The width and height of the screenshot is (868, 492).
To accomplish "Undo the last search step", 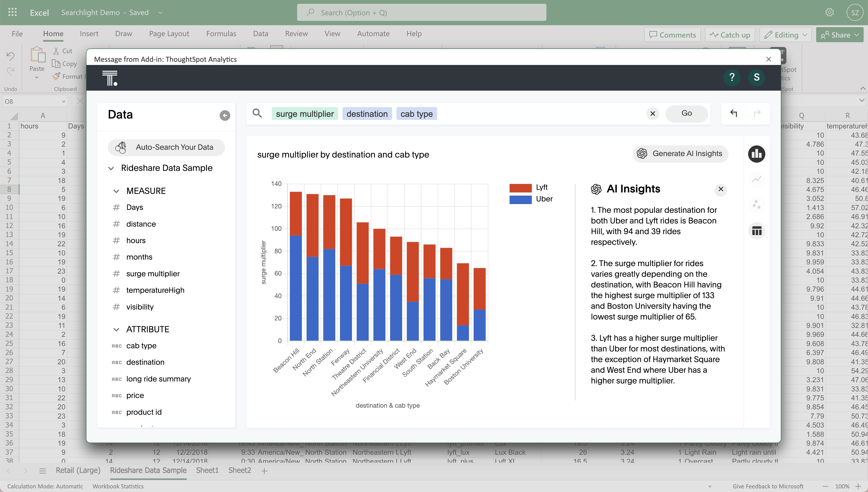I will pos(734,113).
